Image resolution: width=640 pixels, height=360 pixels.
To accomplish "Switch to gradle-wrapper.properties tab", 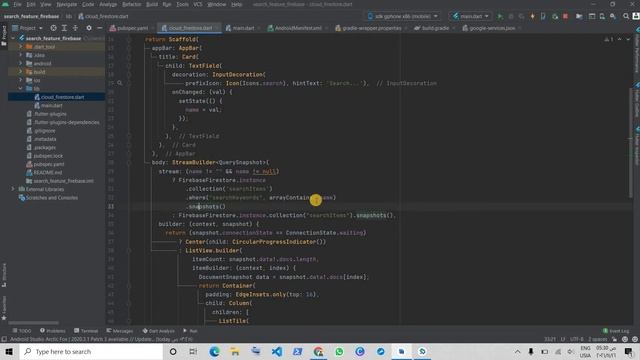I will click(368, 28).
